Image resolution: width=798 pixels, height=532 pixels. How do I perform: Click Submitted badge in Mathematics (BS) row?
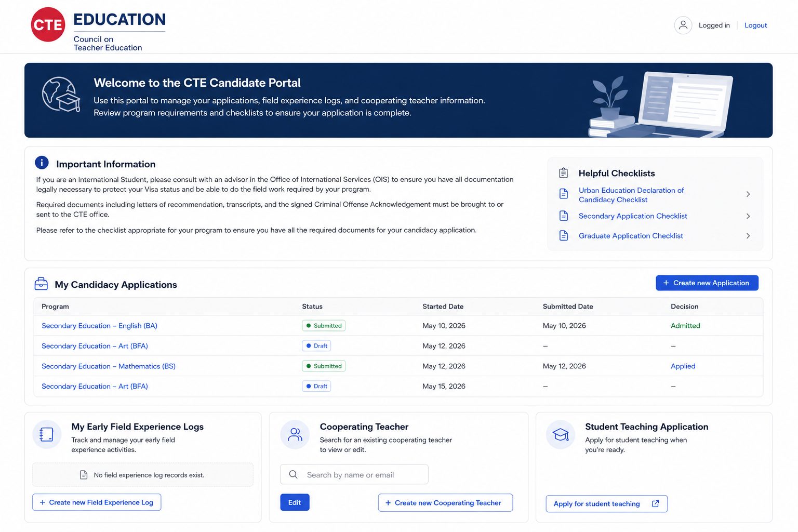click(x=324, y=366)
